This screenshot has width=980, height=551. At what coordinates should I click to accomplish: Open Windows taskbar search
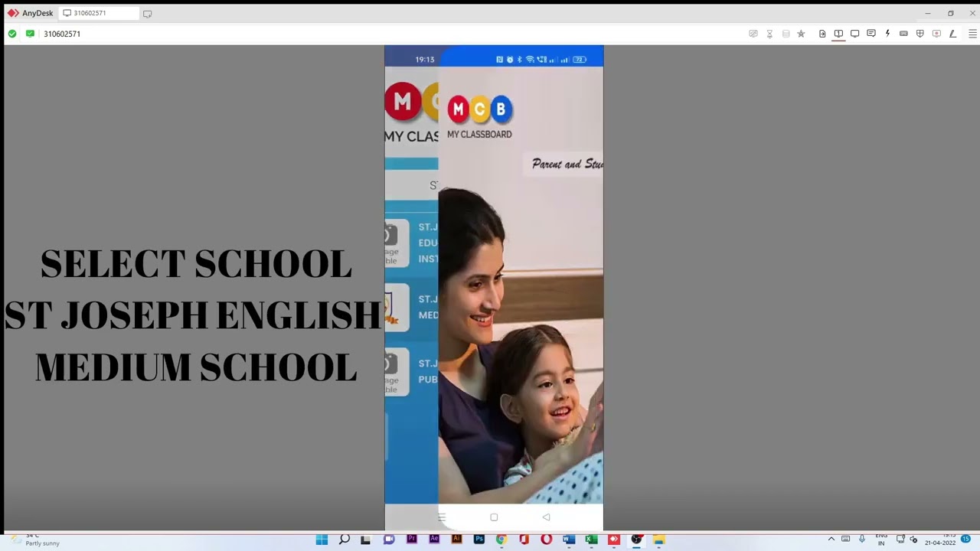point(345,540)
